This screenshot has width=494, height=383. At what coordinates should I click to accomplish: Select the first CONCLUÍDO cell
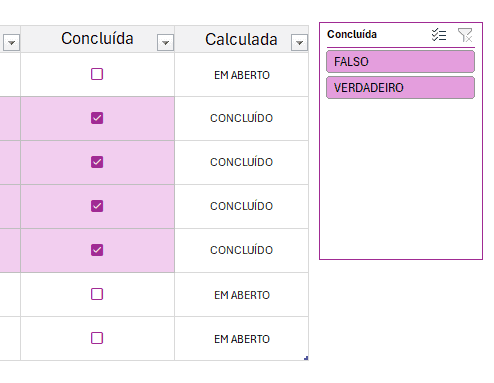(x=241, y=118)
